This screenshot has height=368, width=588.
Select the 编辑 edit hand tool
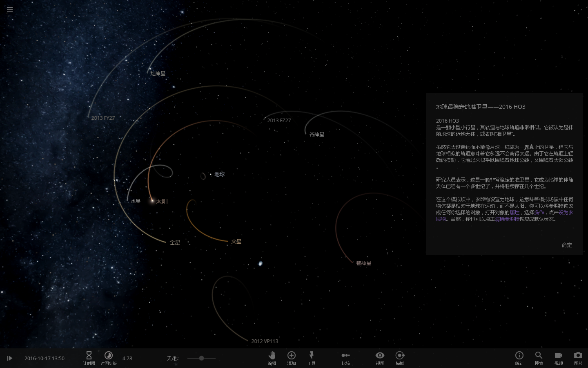pos(272,358)
